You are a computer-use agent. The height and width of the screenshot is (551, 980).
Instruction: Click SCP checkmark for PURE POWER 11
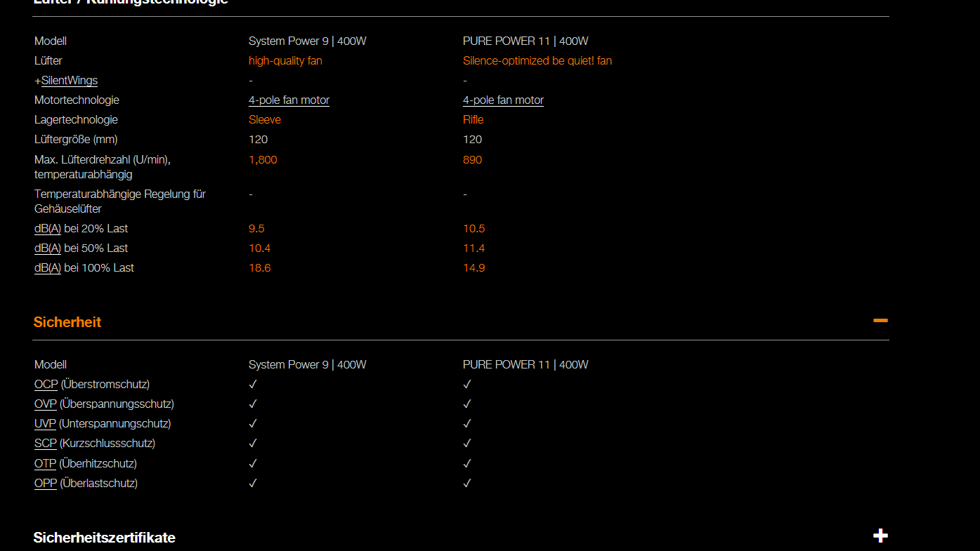467,444
